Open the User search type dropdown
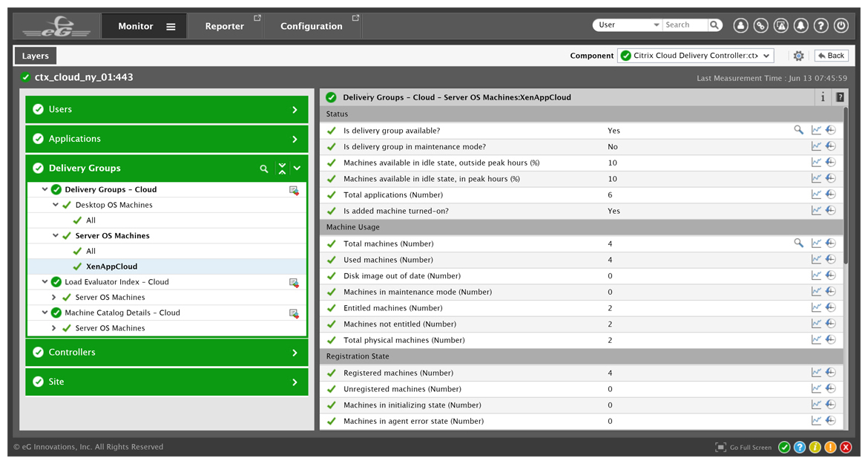 pos(627,25)
